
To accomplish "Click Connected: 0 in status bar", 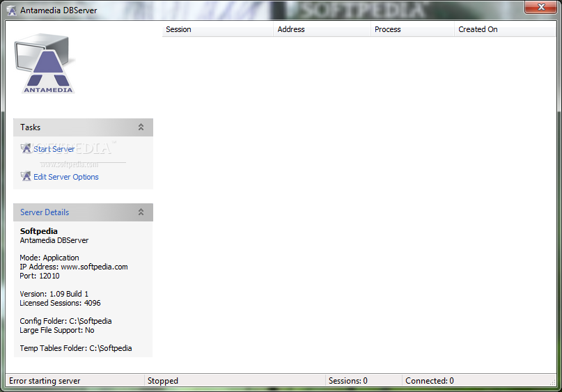I will tap(430, 381).
